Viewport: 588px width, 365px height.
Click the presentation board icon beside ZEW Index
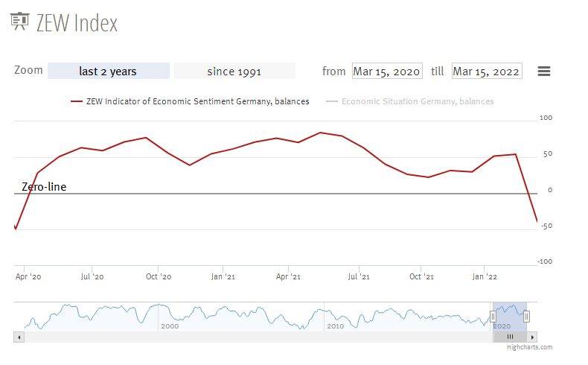point(19,21)
